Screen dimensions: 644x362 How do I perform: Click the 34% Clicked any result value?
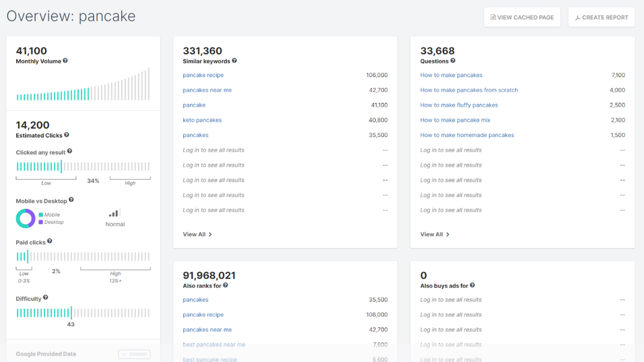click(x=93, y=181)
